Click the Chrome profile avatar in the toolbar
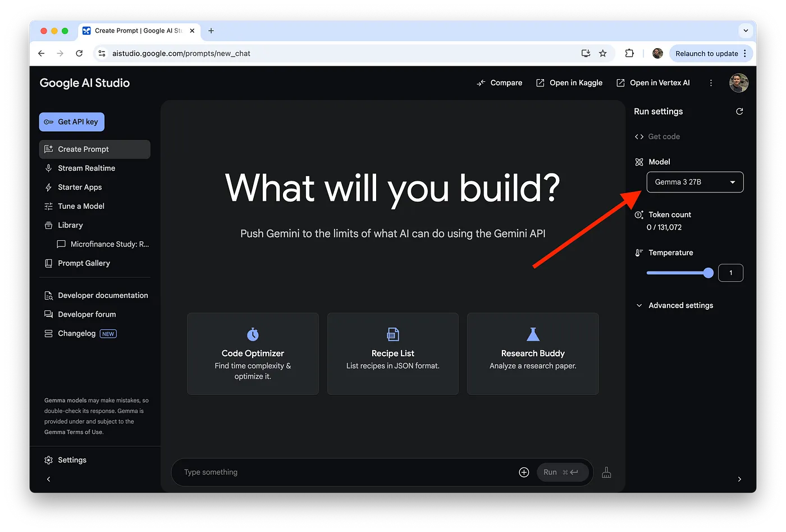 tap(658, 53)
